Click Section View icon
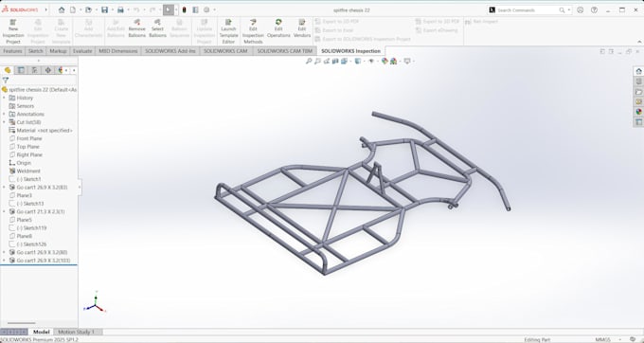 335,62
